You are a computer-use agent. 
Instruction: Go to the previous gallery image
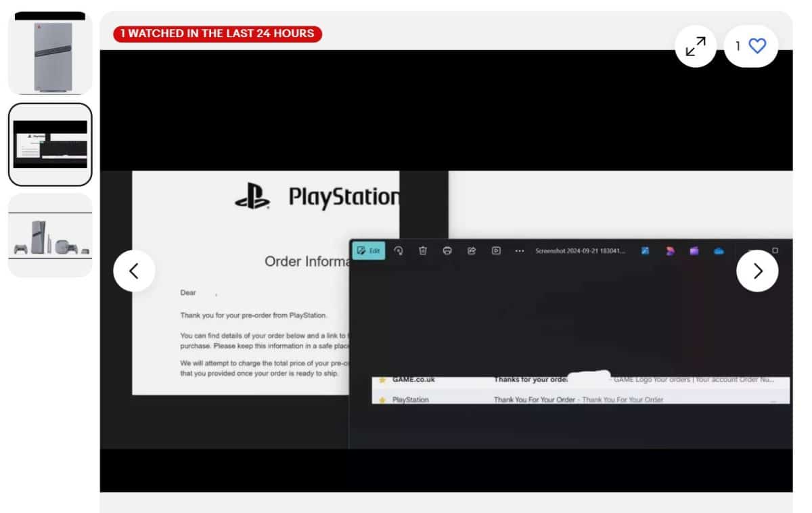[x=134, y=271]
